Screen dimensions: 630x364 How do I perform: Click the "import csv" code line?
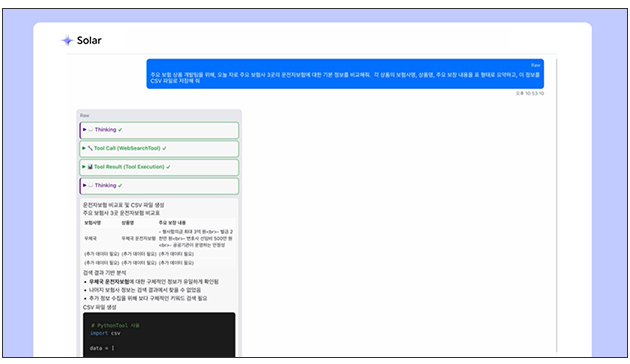105,333
